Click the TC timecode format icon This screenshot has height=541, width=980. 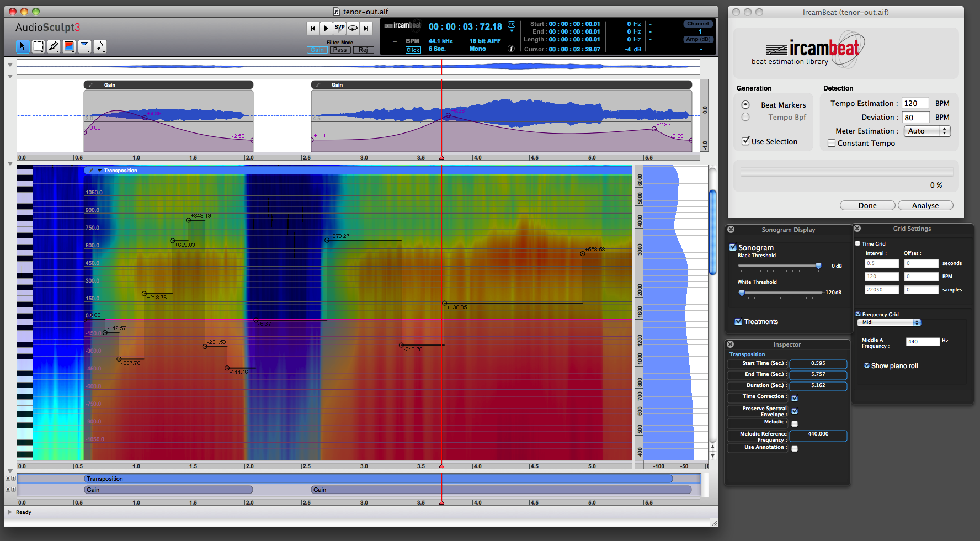(x=512, y=24)
